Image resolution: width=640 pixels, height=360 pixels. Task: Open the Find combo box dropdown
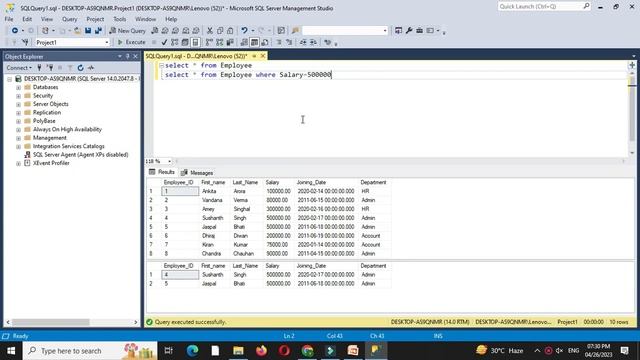(x=384, y=31)
